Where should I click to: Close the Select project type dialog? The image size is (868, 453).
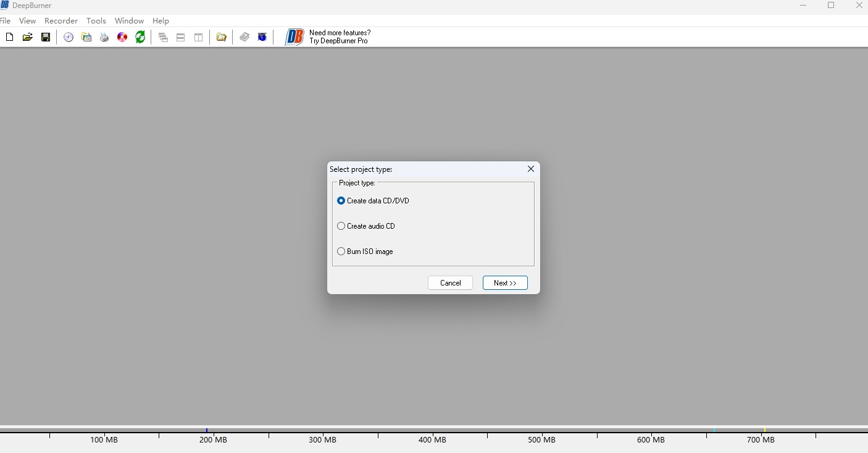coord(530,169)
